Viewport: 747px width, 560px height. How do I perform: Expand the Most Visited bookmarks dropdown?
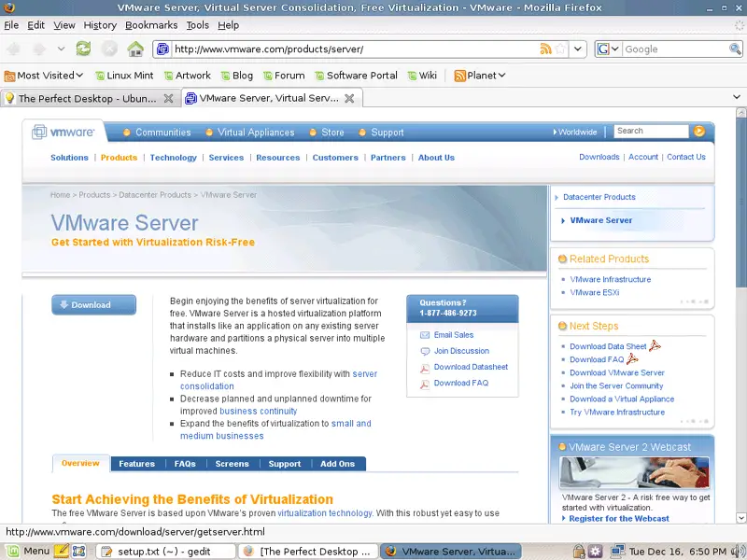click(44, 76)
